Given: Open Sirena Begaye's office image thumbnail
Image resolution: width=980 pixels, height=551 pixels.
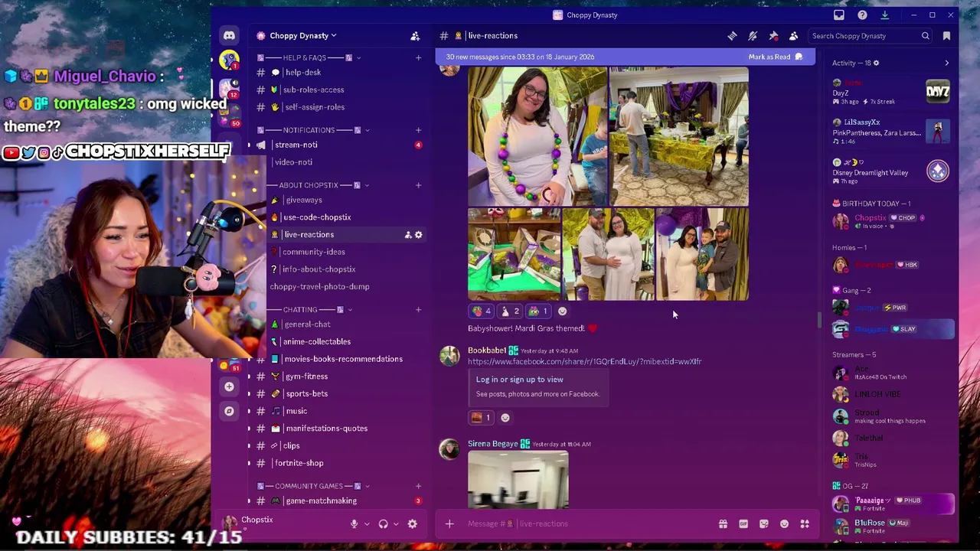Looking at the screenshot, I should tap(518, 480).
